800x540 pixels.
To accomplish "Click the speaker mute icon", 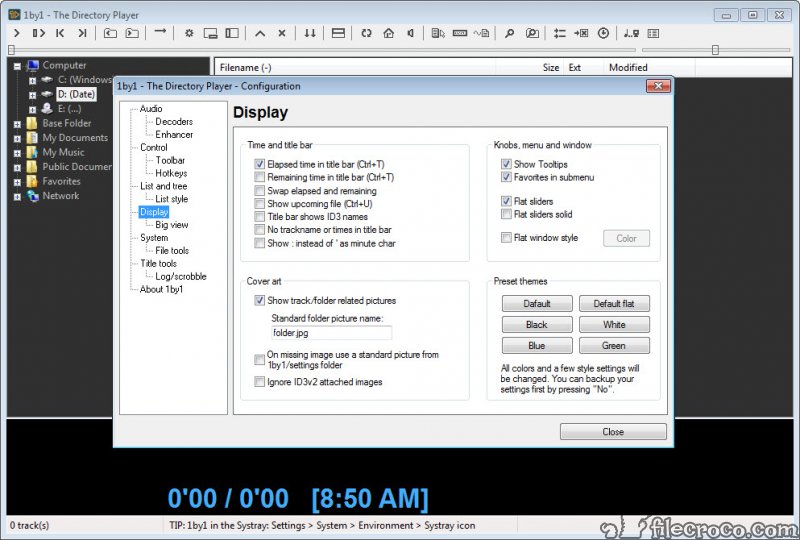I will [x=410, y=33].
